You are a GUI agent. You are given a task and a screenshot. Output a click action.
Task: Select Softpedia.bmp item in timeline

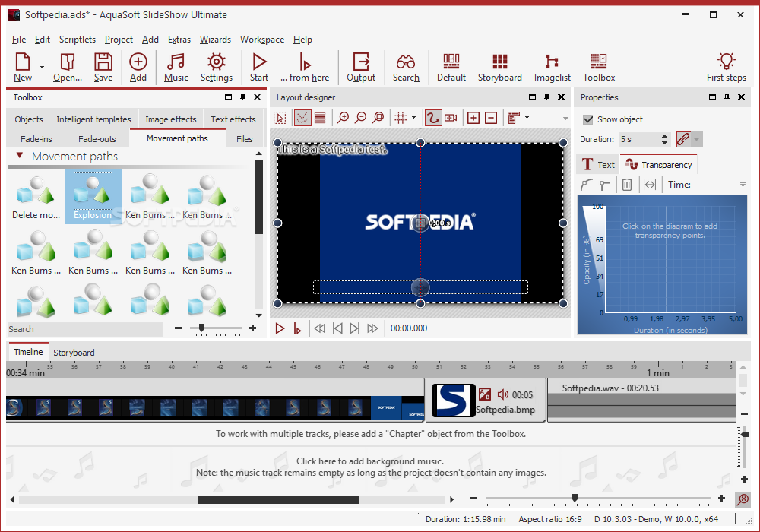click(486, 401)
